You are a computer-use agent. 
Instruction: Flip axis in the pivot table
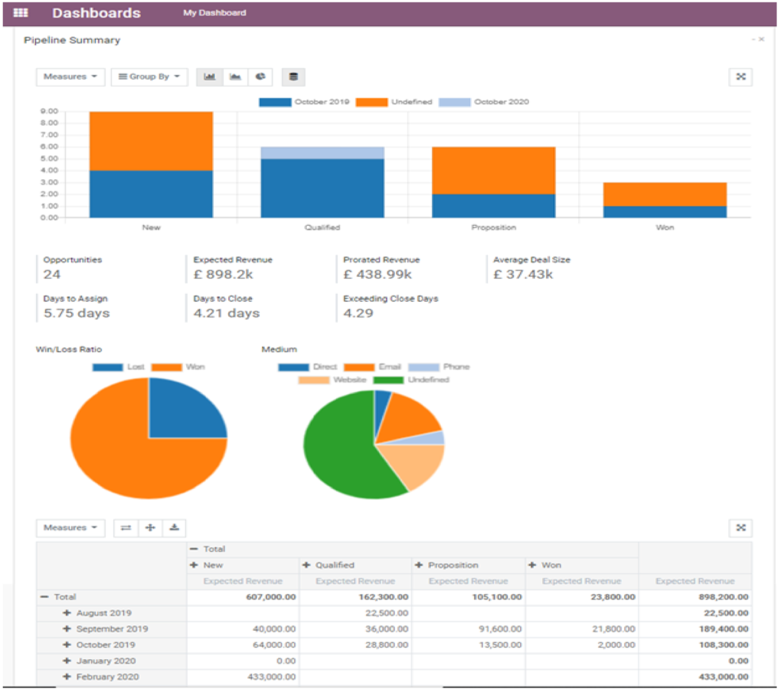(126, 527)
